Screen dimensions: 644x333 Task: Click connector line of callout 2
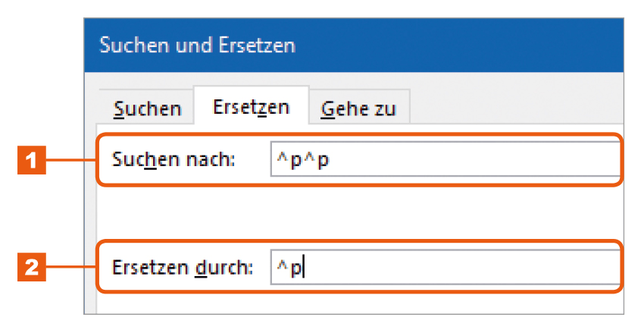pos(71,267)
